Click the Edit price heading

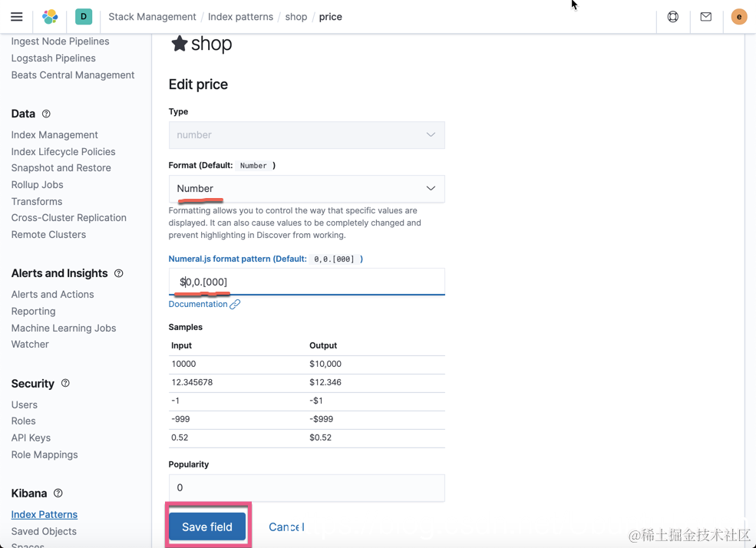198,84
